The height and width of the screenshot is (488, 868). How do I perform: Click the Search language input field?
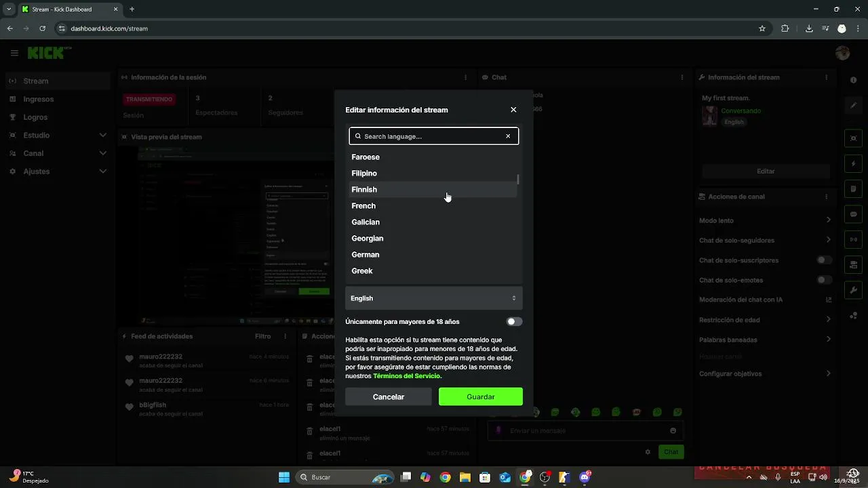[x=434, y=136]
